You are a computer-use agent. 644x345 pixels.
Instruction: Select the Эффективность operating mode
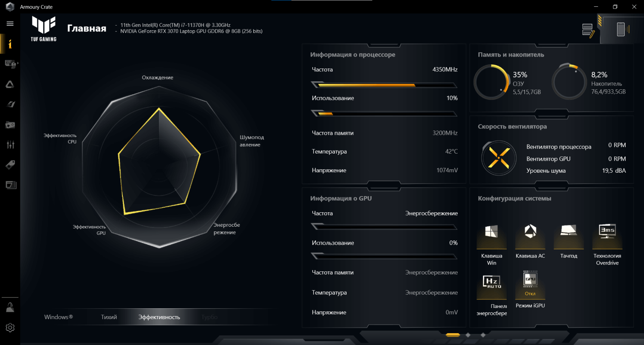click(159, 317)
